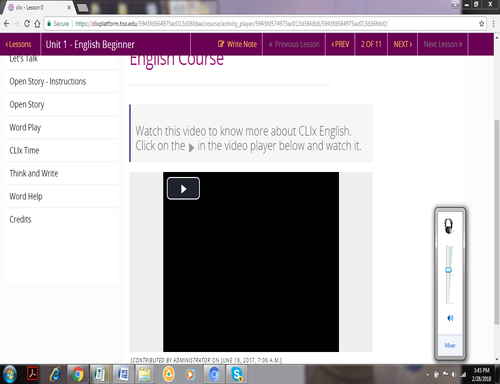Viewport: 500px width, 384px height.
Task: Click the address bar URL
Action: (231, 24)
